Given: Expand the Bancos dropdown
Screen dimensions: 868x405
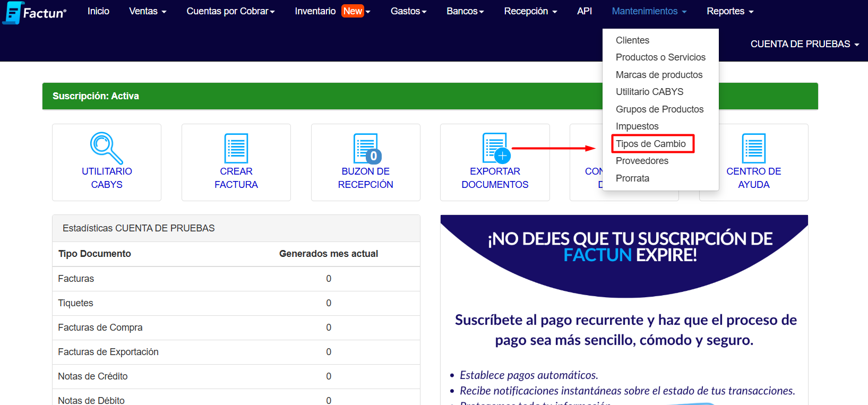Looking at the screenshot, I should click(465, 11).
